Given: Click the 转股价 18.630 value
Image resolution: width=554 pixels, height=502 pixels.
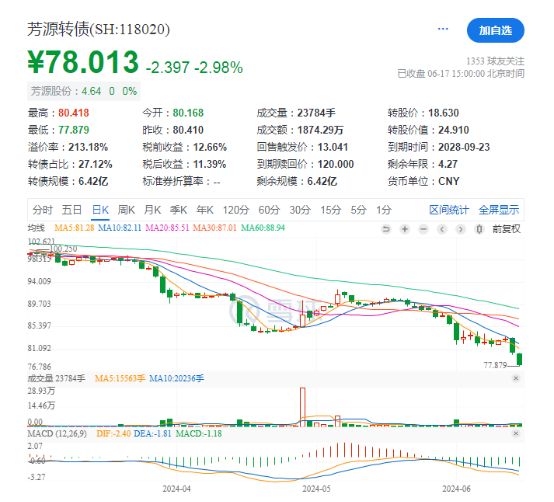Looking at the screenshot, I should (443, 113).
